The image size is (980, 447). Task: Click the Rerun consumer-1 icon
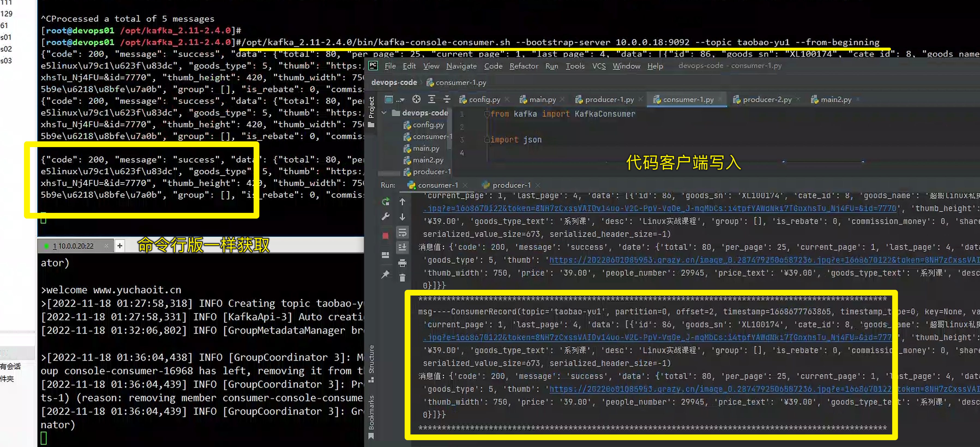click(x=385, y=201)
